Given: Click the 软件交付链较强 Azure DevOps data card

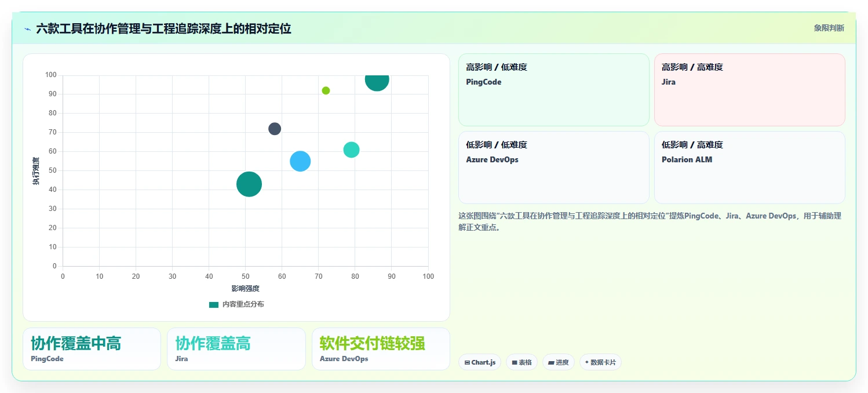Looking at the screenshot, I should click(381, 349).
